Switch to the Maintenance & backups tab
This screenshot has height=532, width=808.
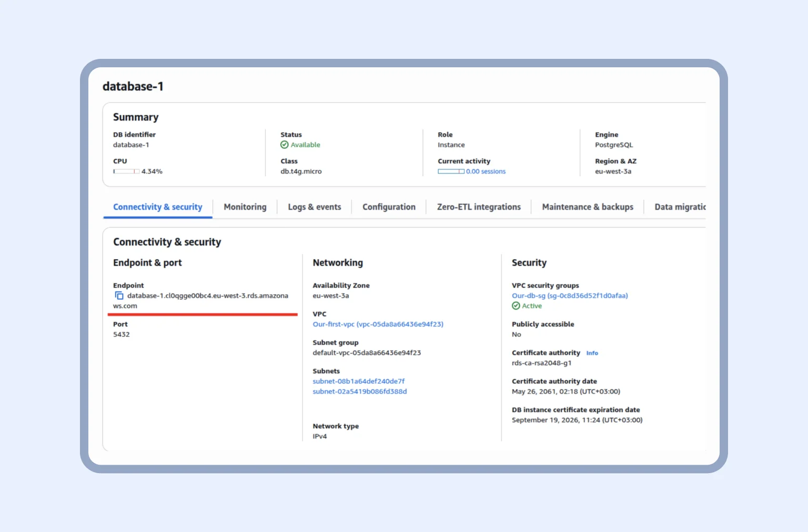click(588, 207)
